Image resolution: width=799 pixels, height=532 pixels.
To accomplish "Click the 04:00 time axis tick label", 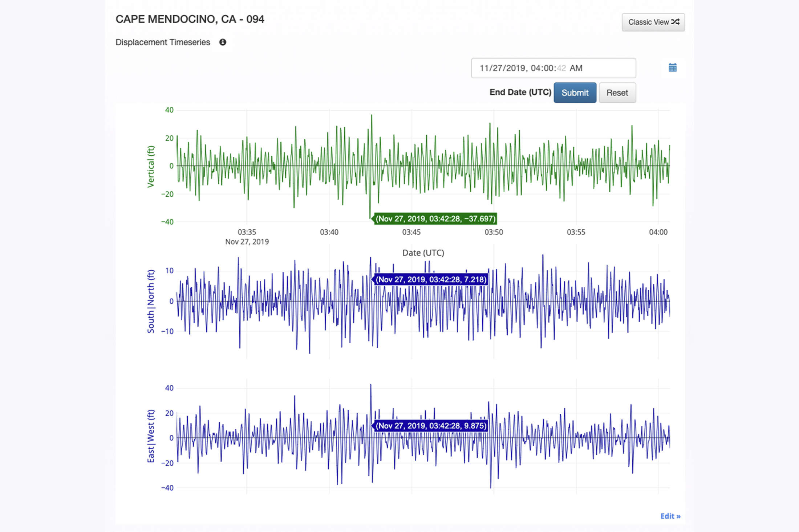I will (658, 232).
